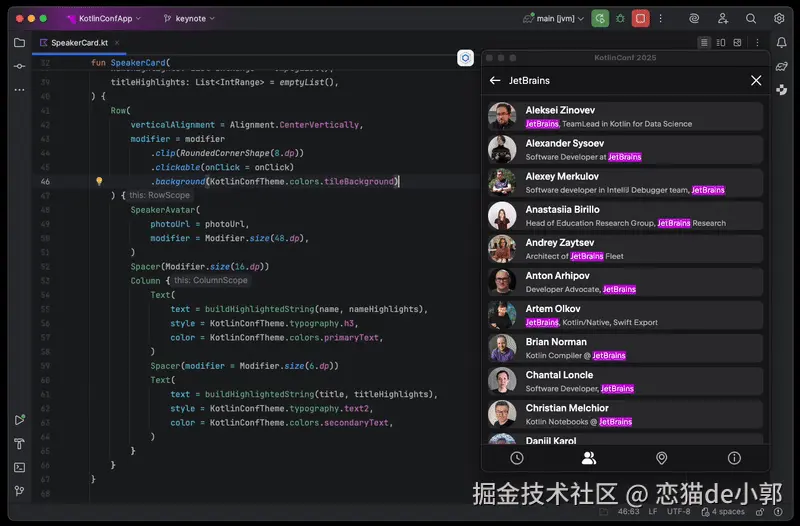
Task: Open Andrey Zaytsev speaker card
Action: (x=625, y=249)
